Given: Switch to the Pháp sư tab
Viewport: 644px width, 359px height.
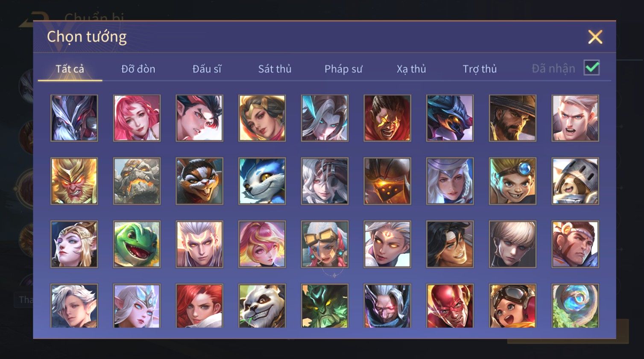Looking at the screenshot, I should tap(343, 69).
